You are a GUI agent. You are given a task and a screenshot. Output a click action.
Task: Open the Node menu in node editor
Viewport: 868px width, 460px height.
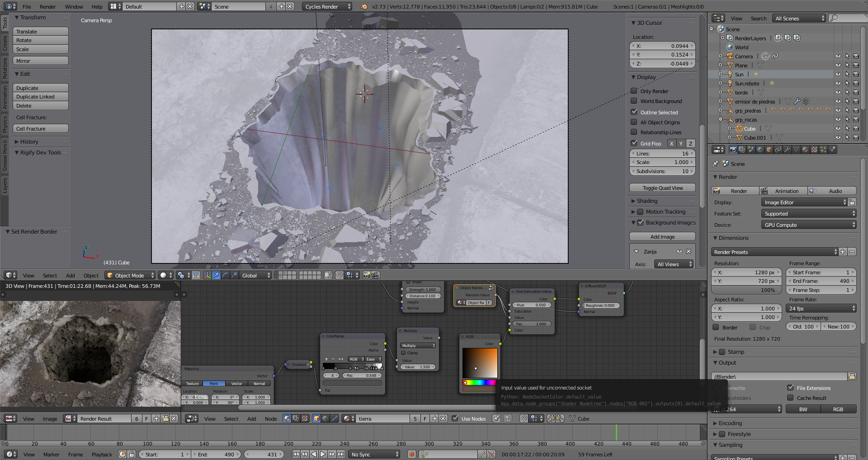tap(270, 419)
